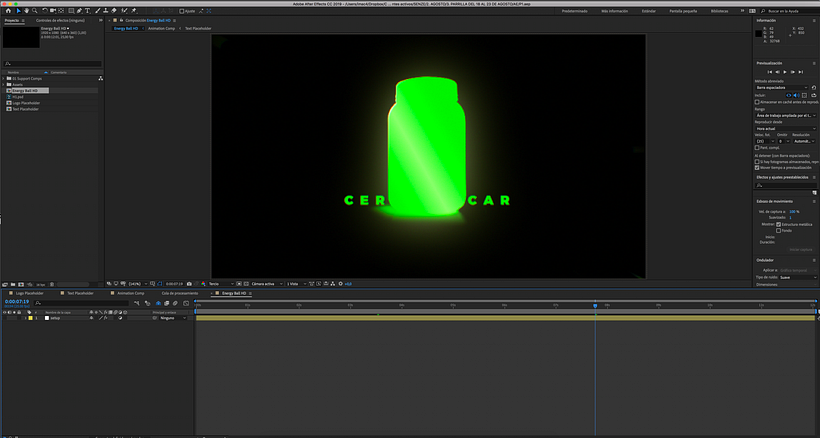
Task: Click the reset icon next to Barra espaciadora
Action: (813, 87)
